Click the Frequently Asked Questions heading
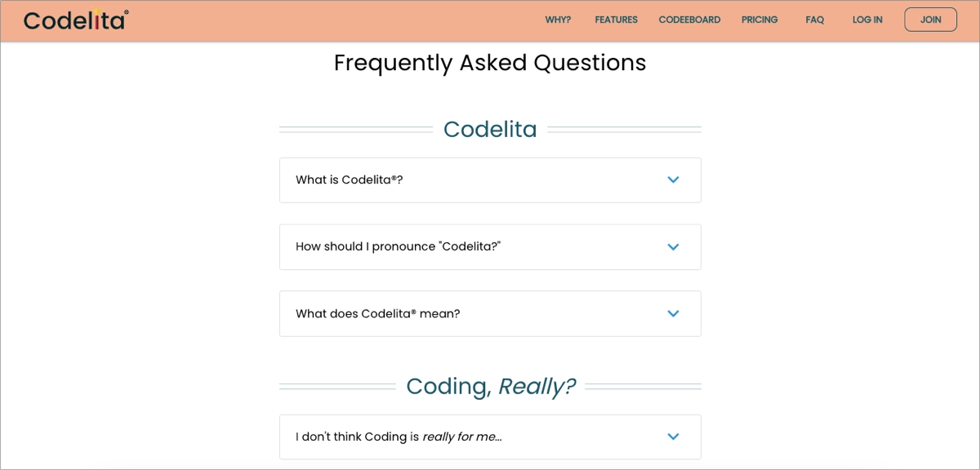Screen dimensions: 980x470 [x=490, y=63]
